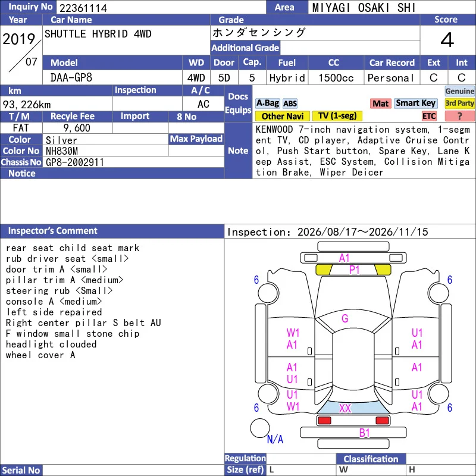Click the A-Bag equipment badge
This screenshot has height=476, width=476.
pos(267,104)
